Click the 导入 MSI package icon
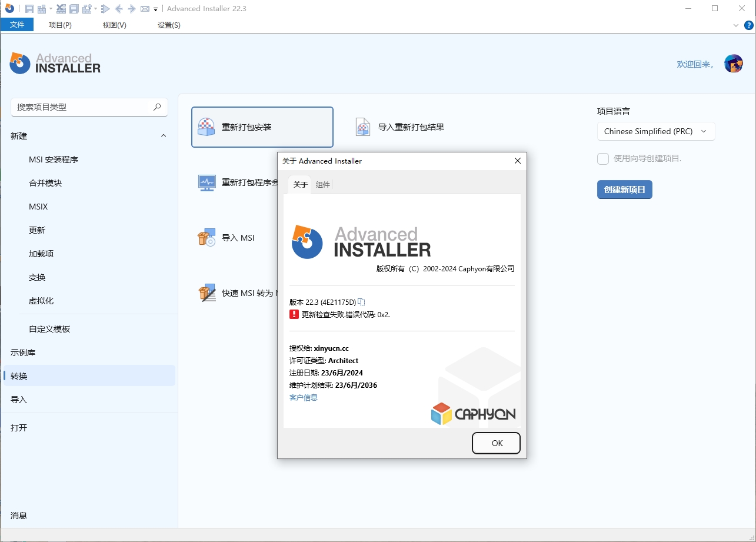This screenshot has width=756, height=542. 207,238
